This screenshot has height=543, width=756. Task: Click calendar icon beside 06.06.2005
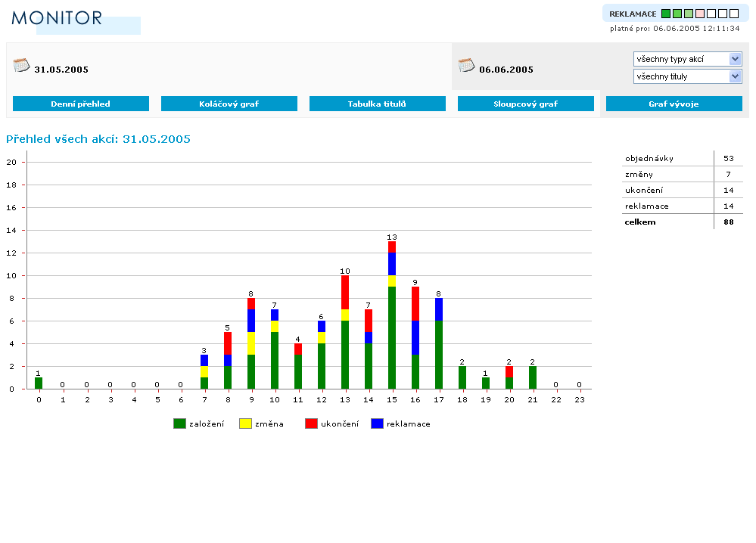click(x=466, y=65)
